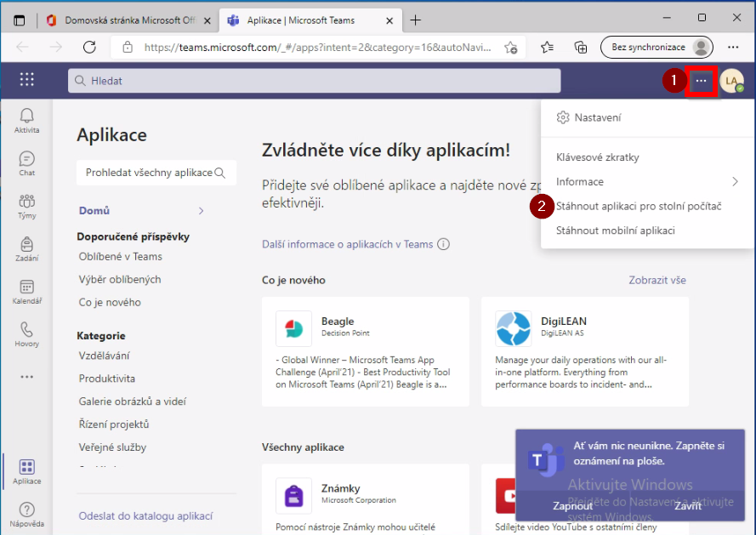
Task: Open the DigiLEAN app icon
Action: pos(513,328)
